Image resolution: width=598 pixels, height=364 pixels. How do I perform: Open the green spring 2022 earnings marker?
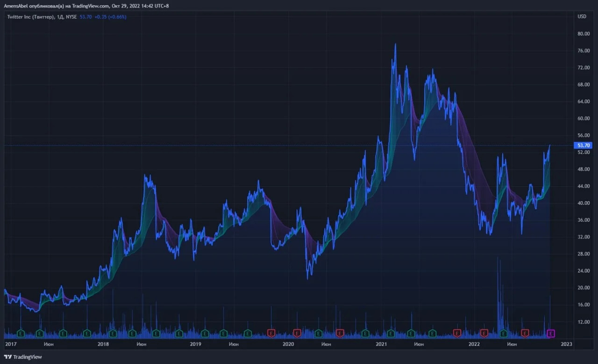pos(504,333)
